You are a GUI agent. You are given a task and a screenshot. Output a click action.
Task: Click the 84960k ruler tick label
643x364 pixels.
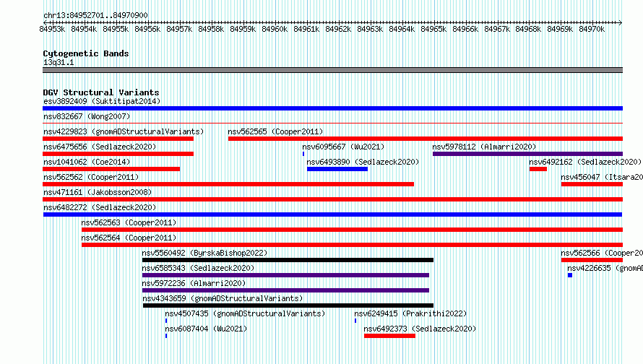(x=275, y=29)
